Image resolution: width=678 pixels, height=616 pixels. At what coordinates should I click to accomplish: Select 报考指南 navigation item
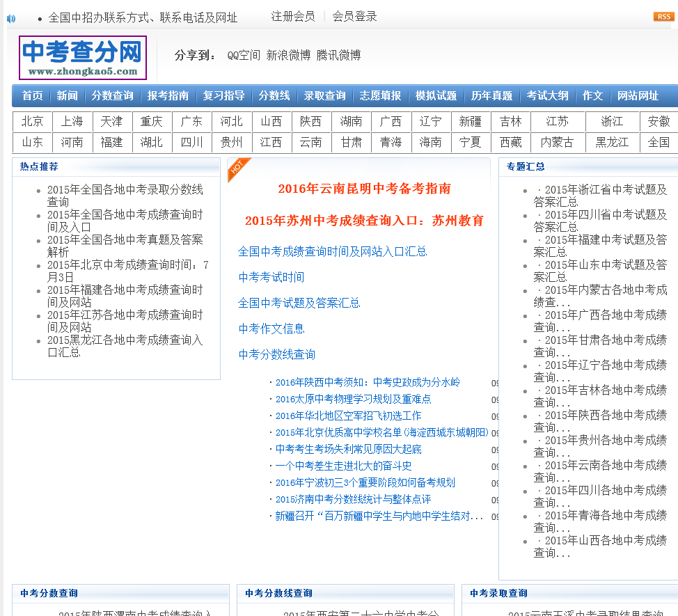168,95
